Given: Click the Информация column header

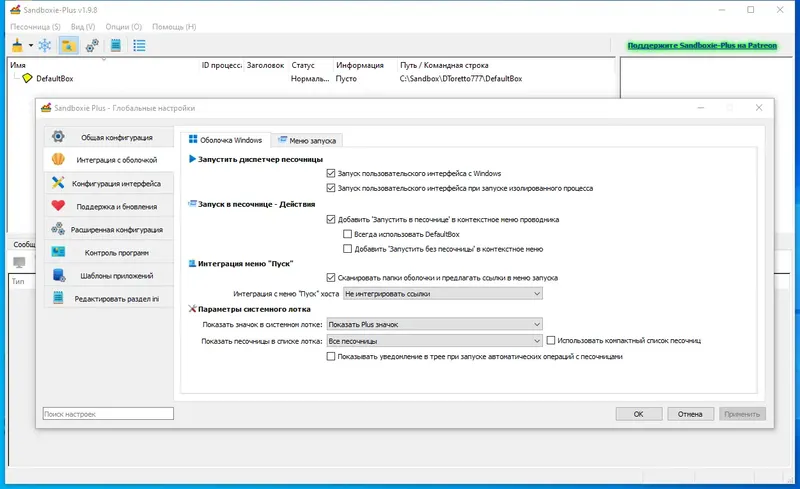Looking at the screenshot, I should (x=360, y=65).
